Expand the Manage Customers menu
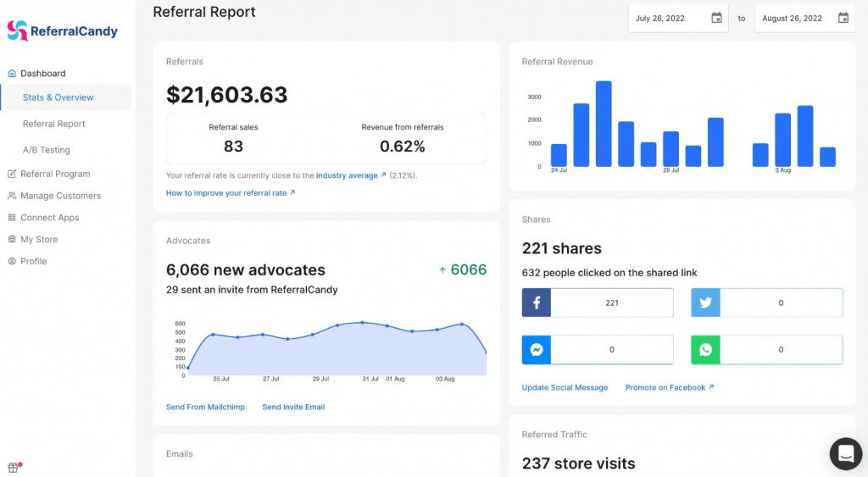This screenshot has height=477, width=868. [x=60, y=196]
